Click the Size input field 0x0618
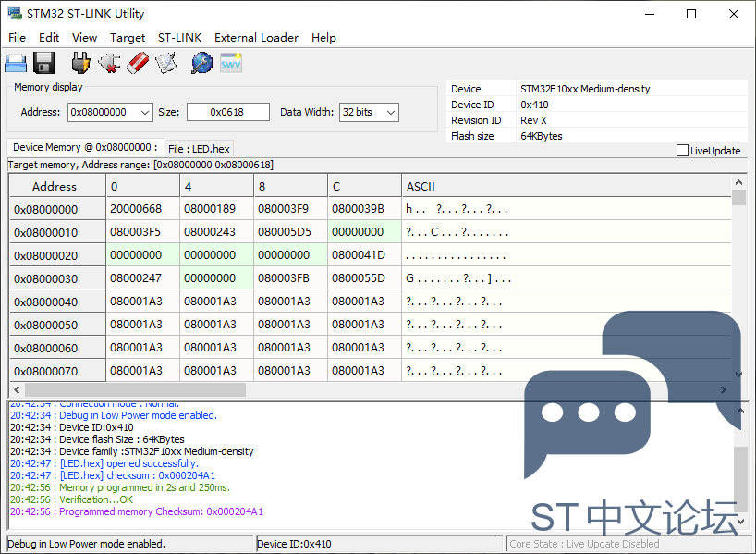The image size is (756, 554). click(x=228, y=112)
